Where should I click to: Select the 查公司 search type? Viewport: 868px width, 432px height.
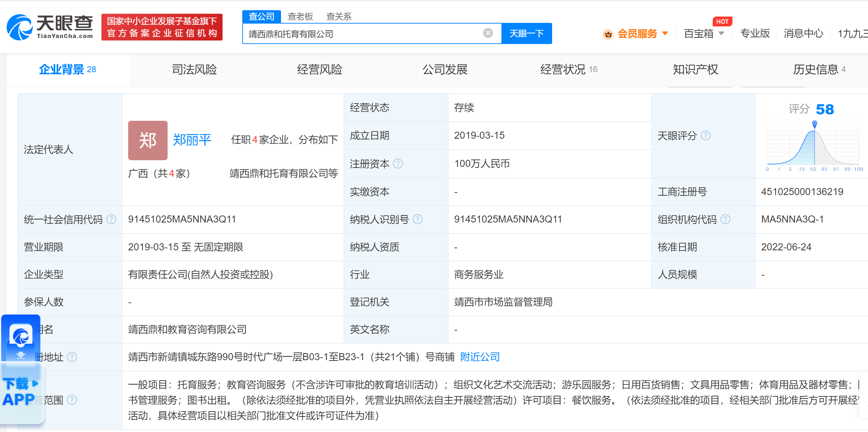tap(261, 16)
